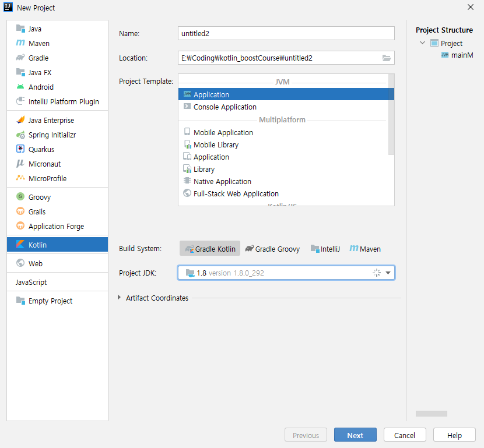
Task: Select the IntelliJ build system
Action: [325, 249]
